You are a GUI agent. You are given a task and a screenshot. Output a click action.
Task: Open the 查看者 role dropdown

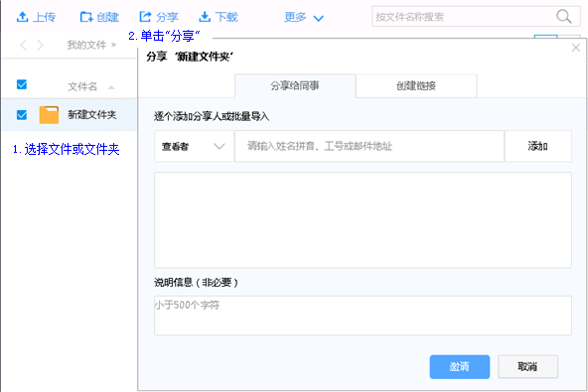(x=195, y=146)
